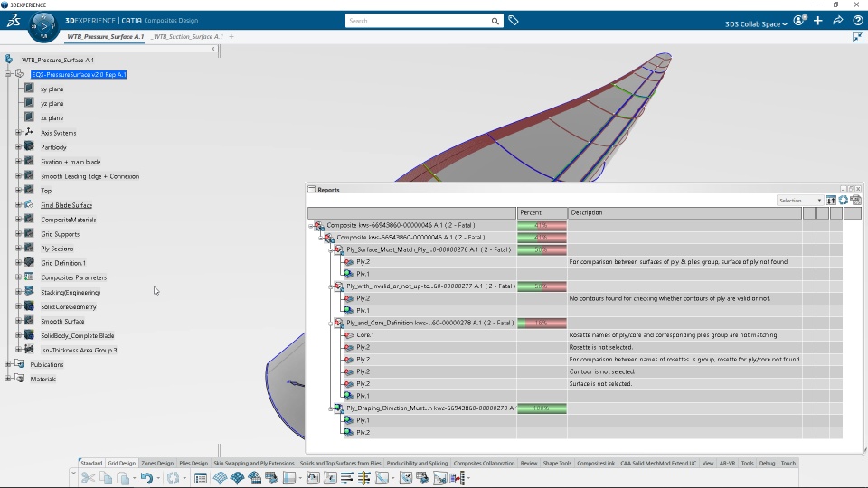Screen dimensions: 868x488
Task: Open the 3DS Collab Space dropdown
Action: coord(756,23)
